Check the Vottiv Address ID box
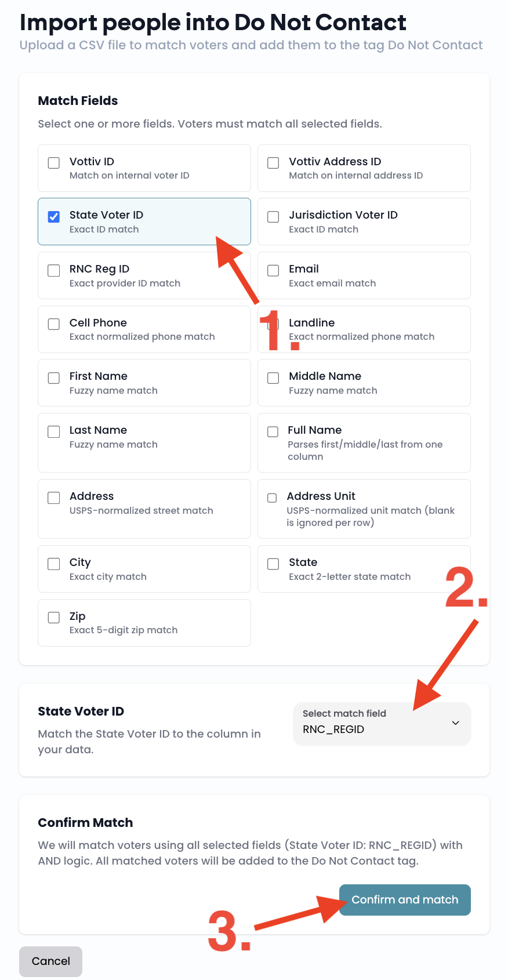 [273, 163]
